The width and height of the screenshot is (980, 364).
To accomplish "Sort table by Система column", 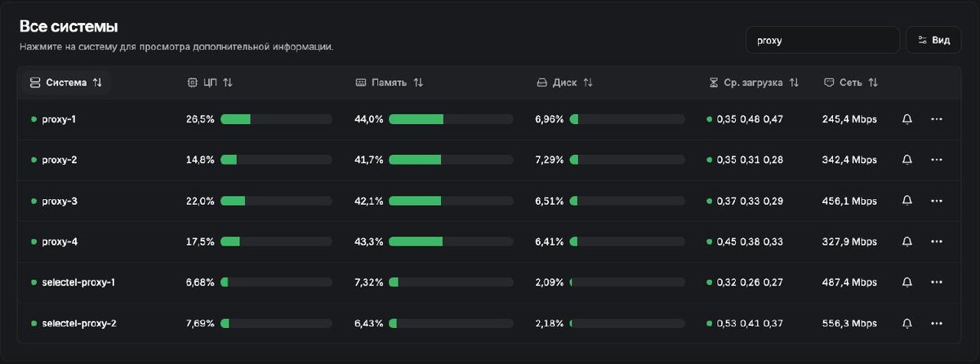I will [66, 82].
